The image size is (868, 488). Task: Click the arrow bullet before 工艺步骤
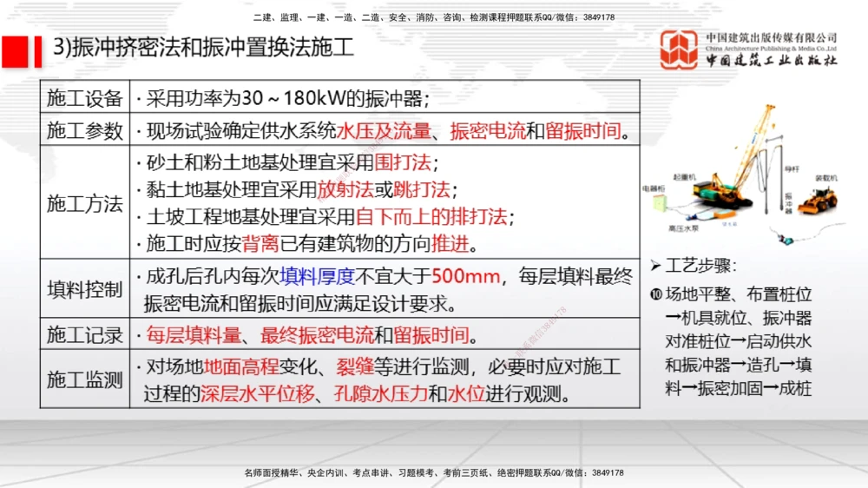tap(656, 265)
